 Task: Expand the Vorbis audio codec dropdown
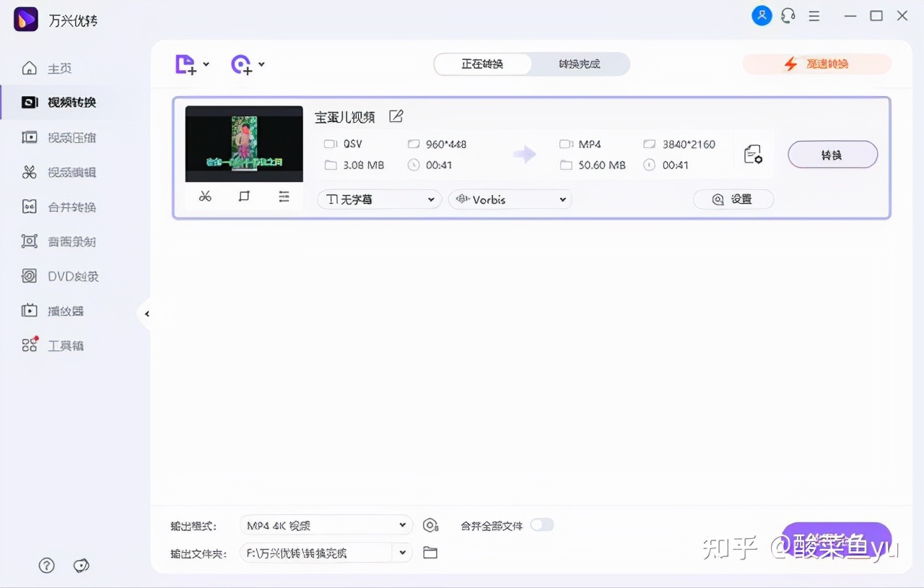pyautogui.click(x=510, y=199)
